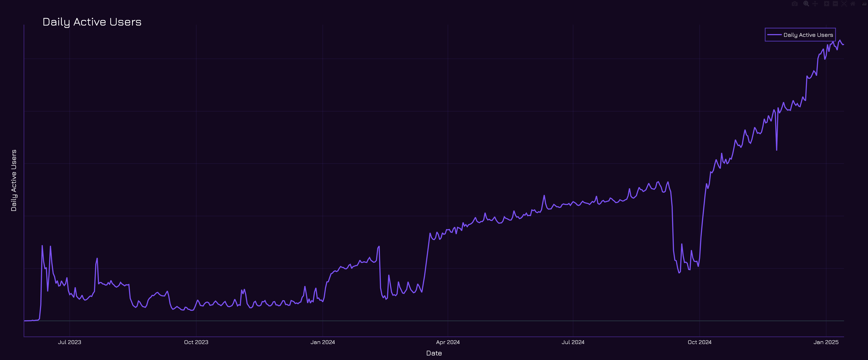868x360 pixels.
Task: Click the Jan 2025 axis tick label
Action: click(x=826, y=342)
